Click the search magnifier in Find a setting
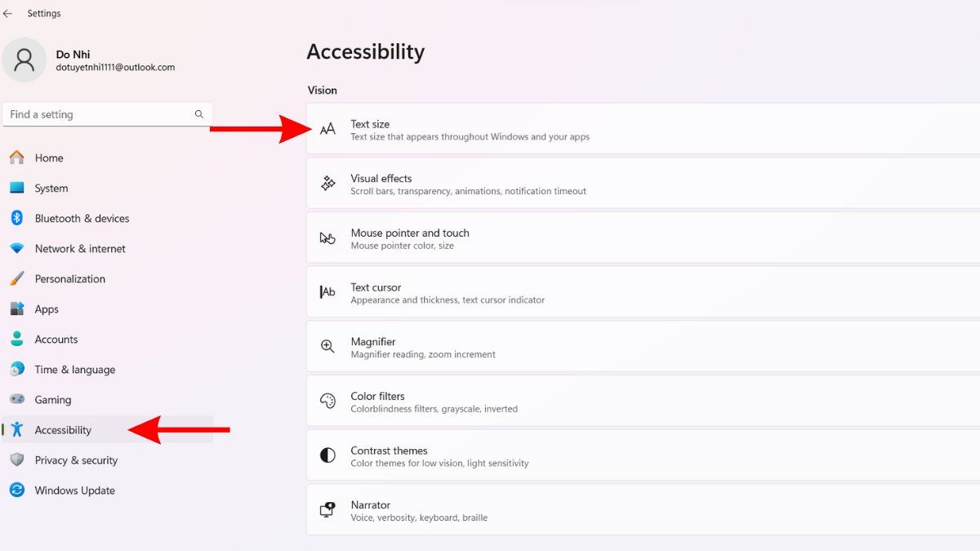Image resolution: width=980 pixels, height=551 pixels. point(199,114)
